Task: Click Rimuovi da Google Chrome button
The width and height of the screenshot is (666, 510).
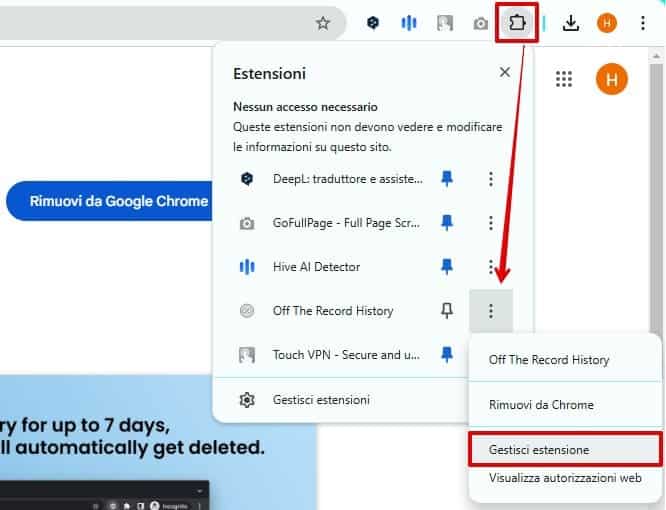Action: 110,201
